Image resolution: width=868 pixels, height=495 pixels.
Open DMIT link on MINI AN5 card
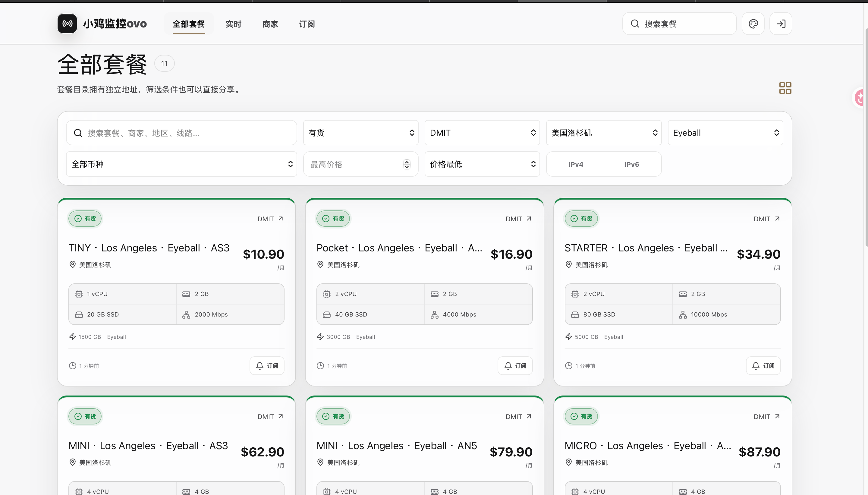pos(518,416)
